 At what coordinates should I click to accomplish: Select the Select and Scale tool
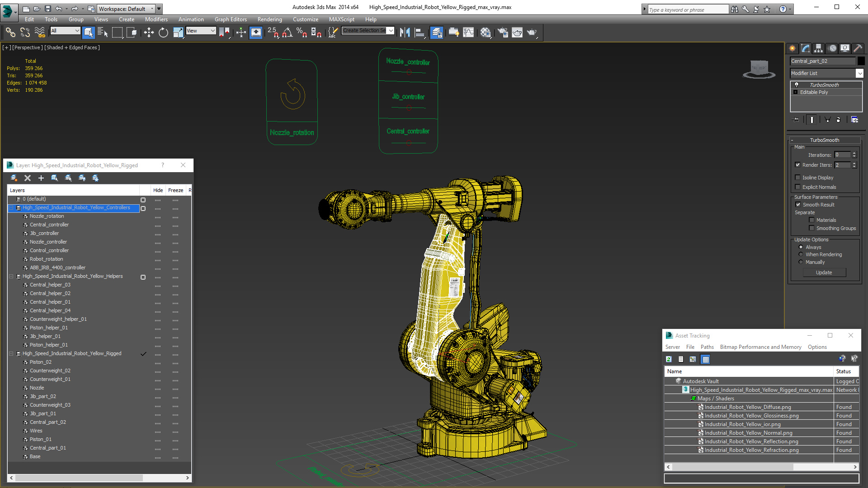click(x=178, y=32)
